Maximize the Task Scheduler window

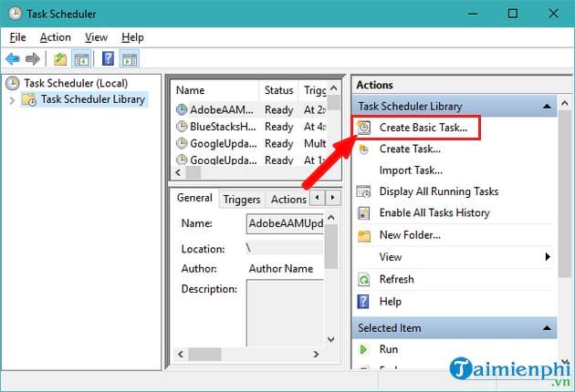click(x=513, y=14)
